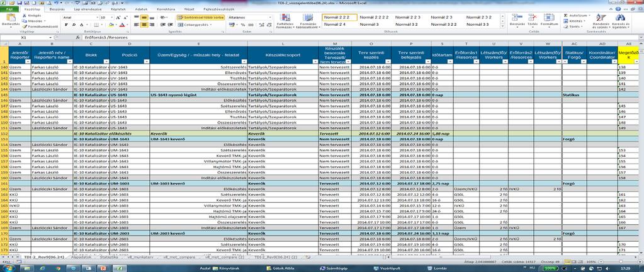Toggle the middle vertical alignment
Viewport: 644px width, 272px height.
click(144, 18)
